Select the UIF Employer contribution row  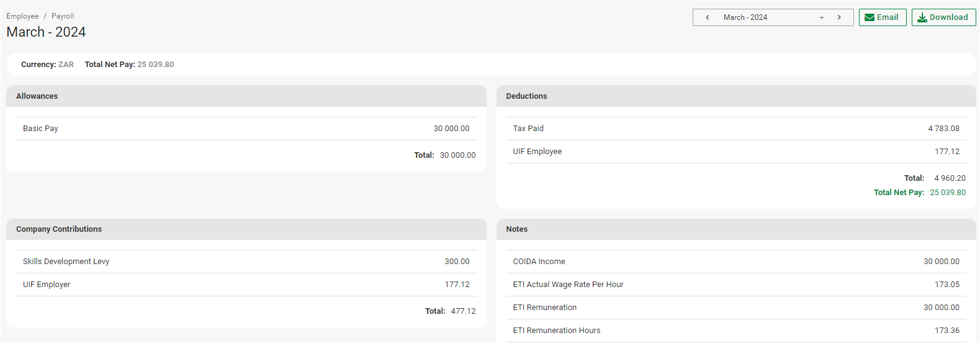click(x=246, y=285)
